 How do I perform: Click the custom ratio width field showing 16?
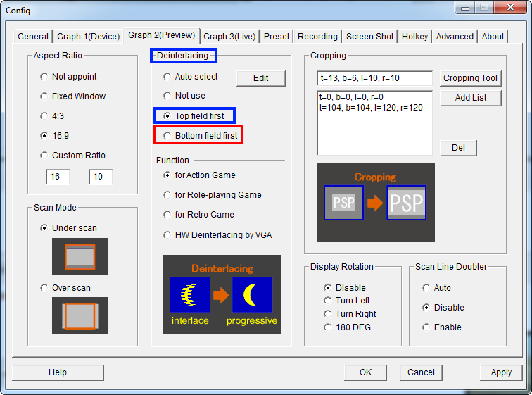point(58,177)
